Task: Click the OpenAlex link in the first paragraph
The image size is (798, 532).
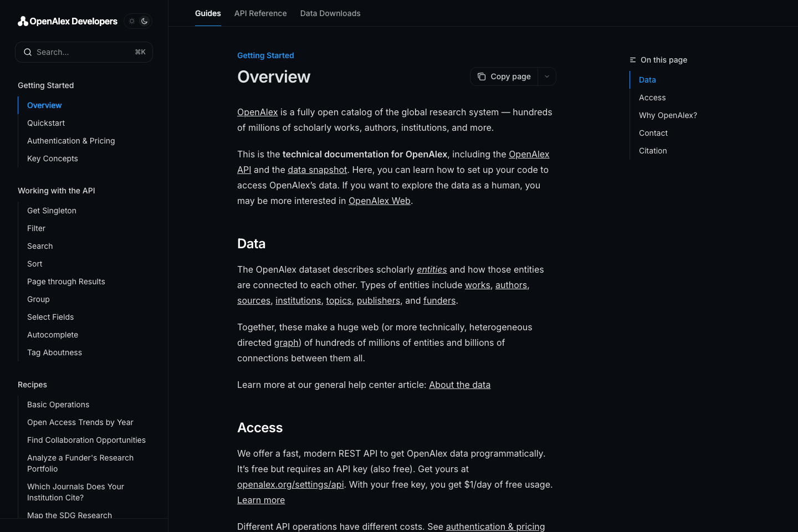Action: pyautogui.click(x=257, y=112)
